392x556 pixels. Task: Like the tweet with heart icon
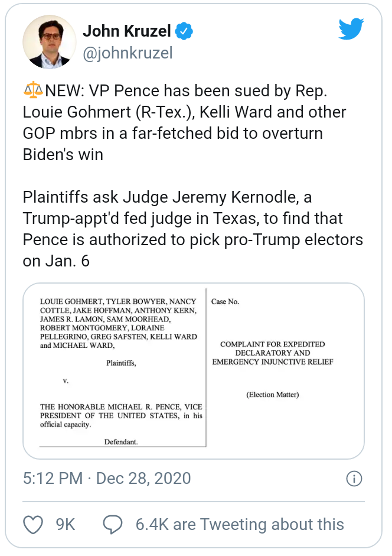(x=33, y=524)
